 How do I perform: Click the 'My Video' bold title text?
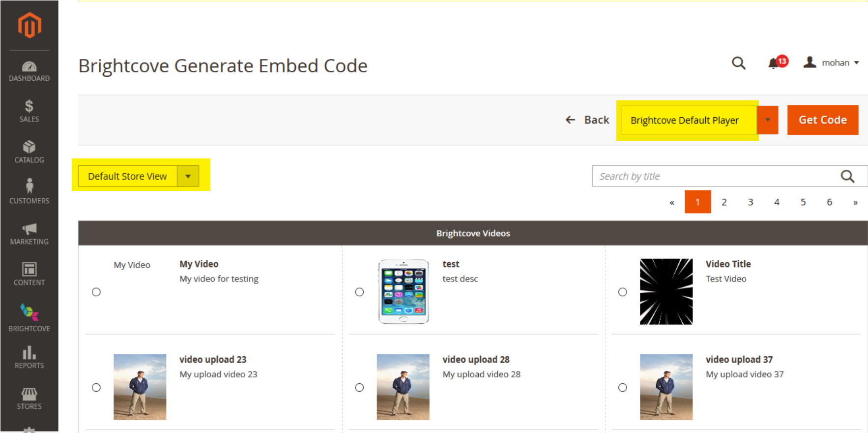pos(199,264)
